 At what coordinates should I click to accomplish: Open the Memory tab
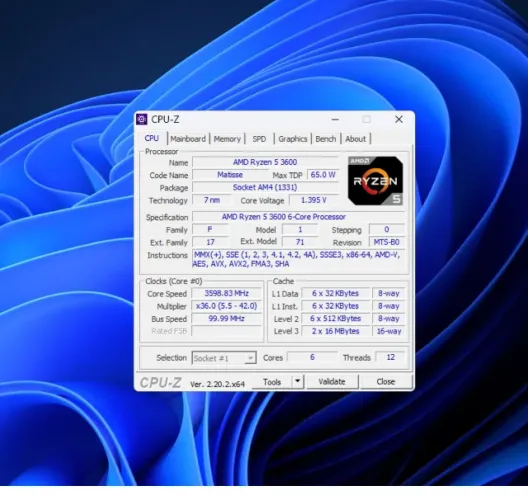click(227, 139)
